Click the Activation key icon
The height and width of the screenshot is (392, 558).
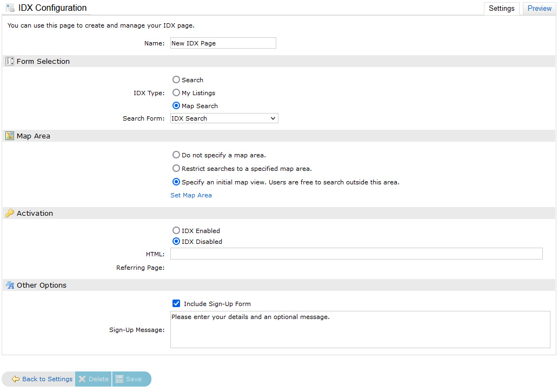click(10, 214)
